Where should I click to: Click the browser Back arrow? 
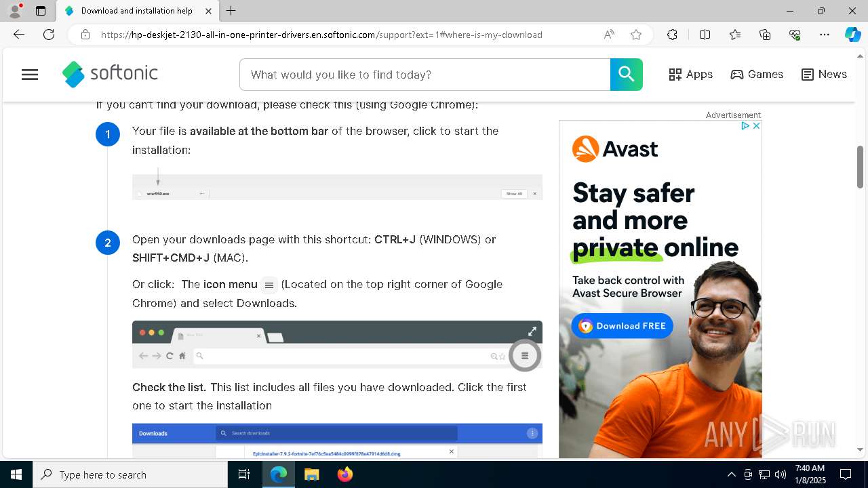(x=18, y=35)
